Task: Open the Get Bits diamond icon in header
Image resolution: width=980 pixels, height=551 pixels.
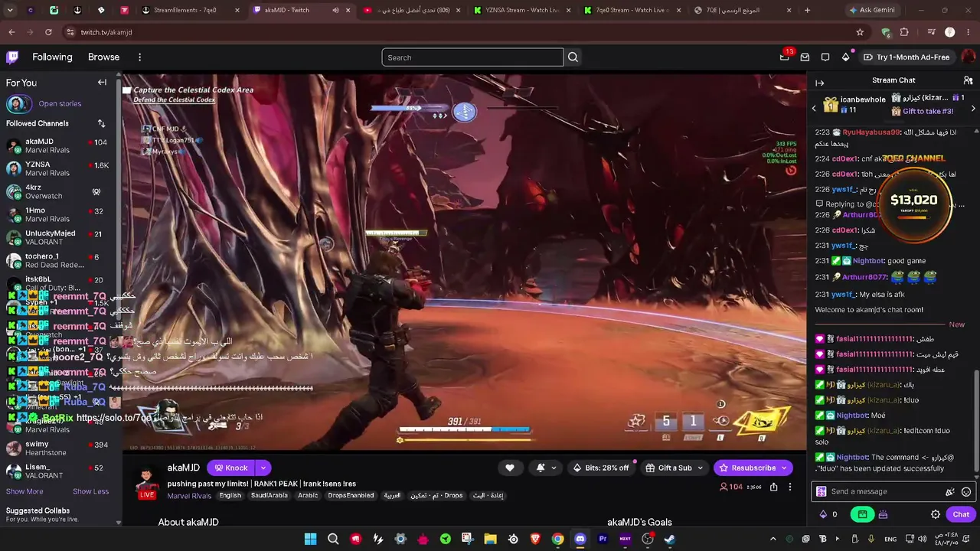Action: (x=845, y=57)
